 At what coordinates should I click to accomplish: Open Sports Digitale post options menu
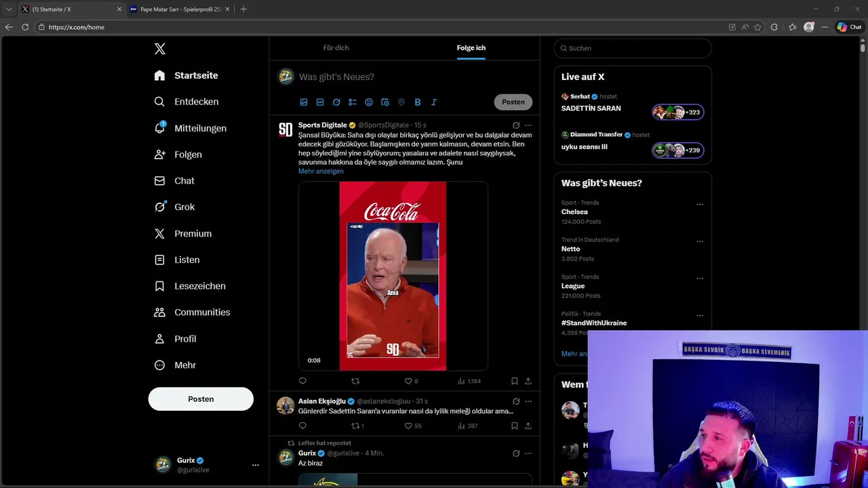528,125
